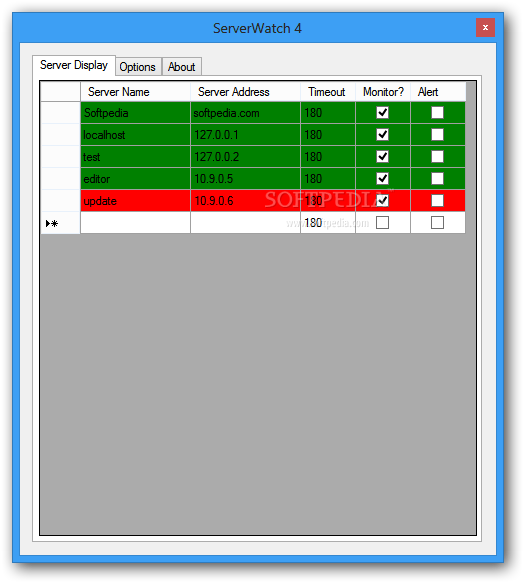Select timeout 180 in test row
This screenshot has height=583, width=524.
coord(328,157)
